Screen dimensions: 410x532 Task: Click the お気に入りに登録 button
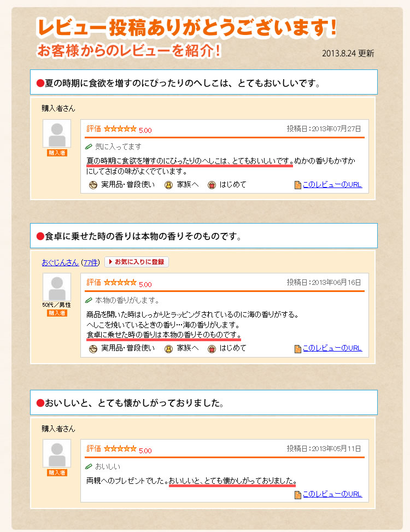pyautogui.click(x=137, y=262)
